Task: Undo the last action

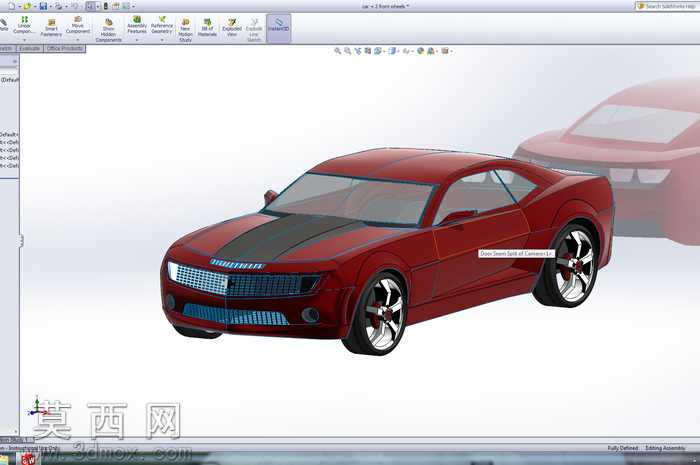Action: pyautogui.click(x=74, y=6)
